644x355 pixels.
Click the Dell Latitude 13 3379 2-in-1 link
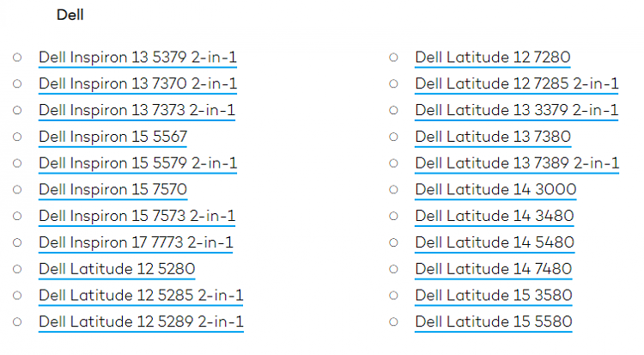tap(517, 111)
